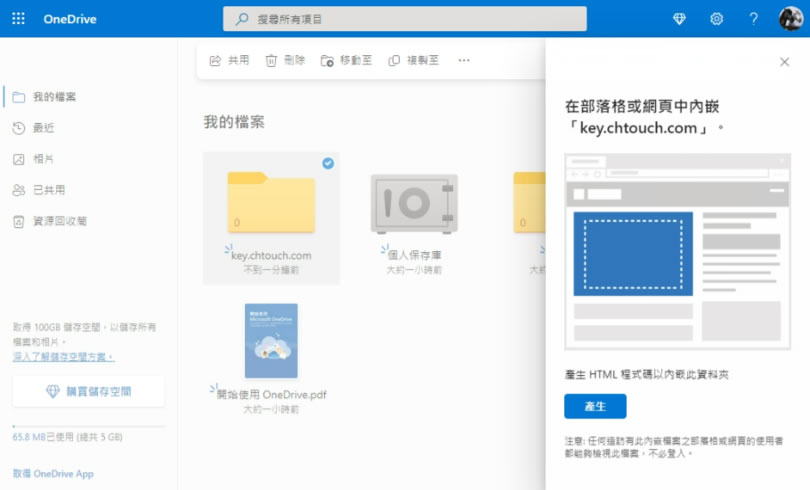
Task: Click the Premium diamond icon in header
Action: click(x=680, y=19)
